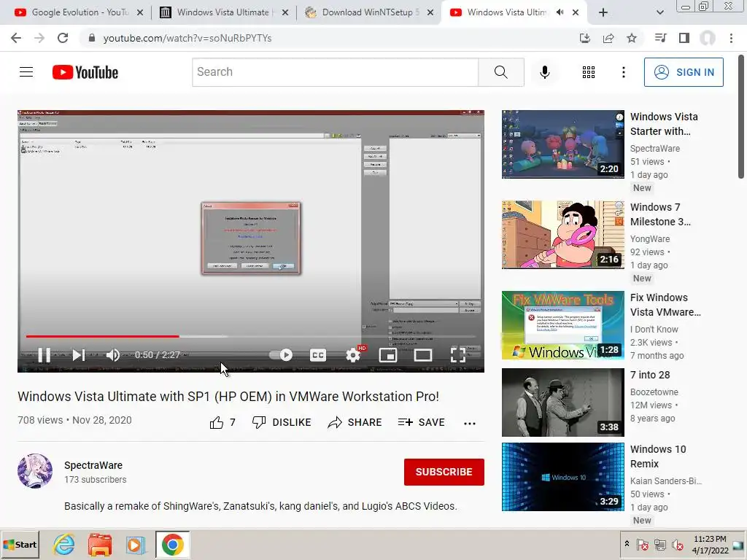Open the Chrome three-dot menu
The height and width of the screenshot is (560, 747).
pyautogui.click(x=731, y=38)
